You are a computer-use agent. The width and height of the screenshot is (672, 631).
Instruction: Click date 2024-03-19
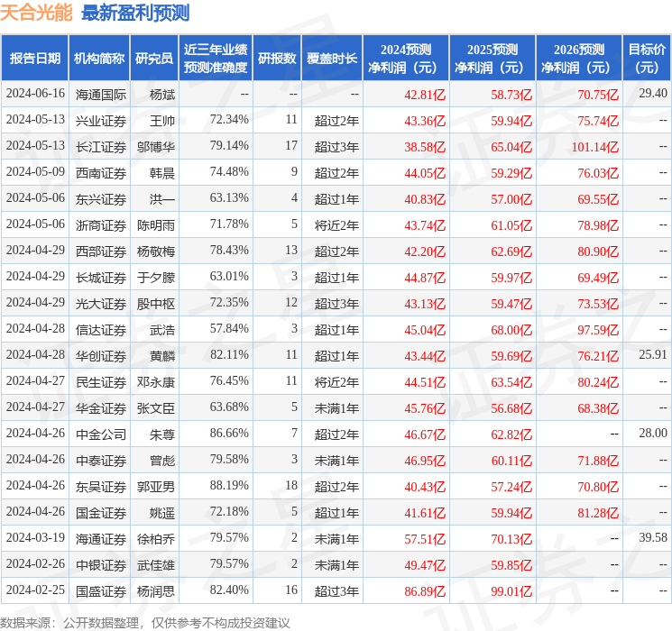[x=35, y=537]
